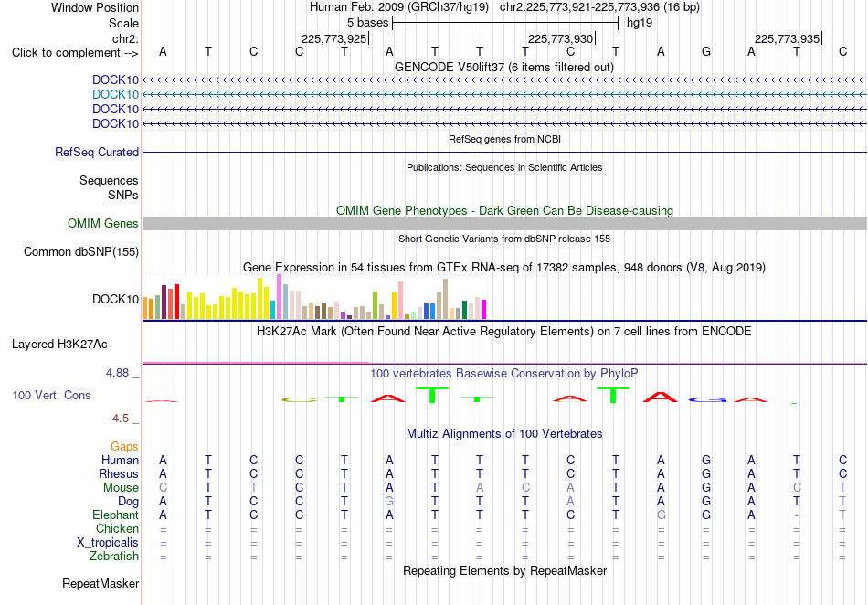Click 'Basewise Conservation by PhyloP' title

click(504, 374)
